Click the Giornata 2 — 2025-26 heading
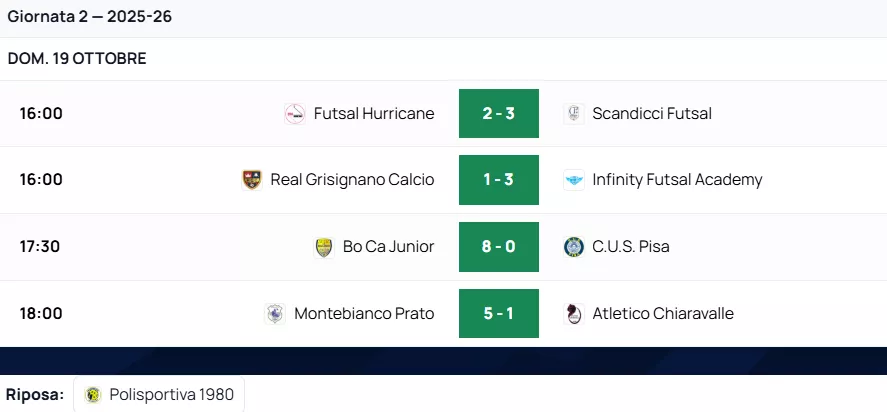Screen dimensions: 887x412 coord(90,17)
